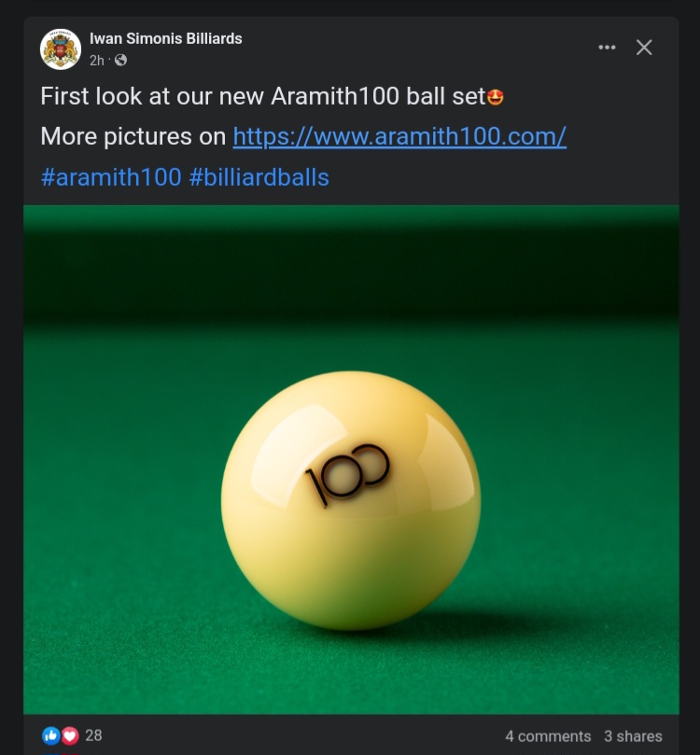Screen dimensions: 700x755
Task: Click the star-eyes emoji in post text
Action: point(496,97)
